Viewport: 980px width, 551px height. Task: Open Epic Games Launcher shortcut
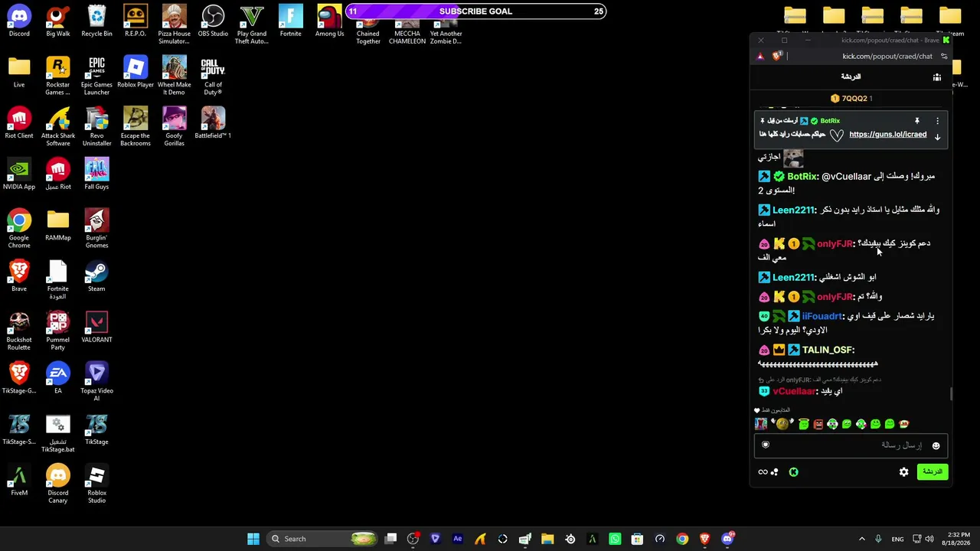tap(96, 76)
